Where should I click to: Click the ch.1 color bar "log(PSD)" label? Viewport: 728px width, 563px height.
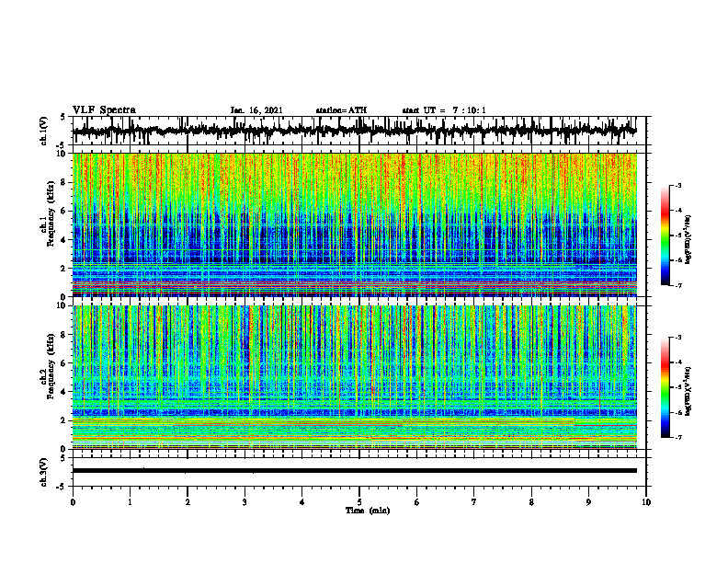click(688, 239)
